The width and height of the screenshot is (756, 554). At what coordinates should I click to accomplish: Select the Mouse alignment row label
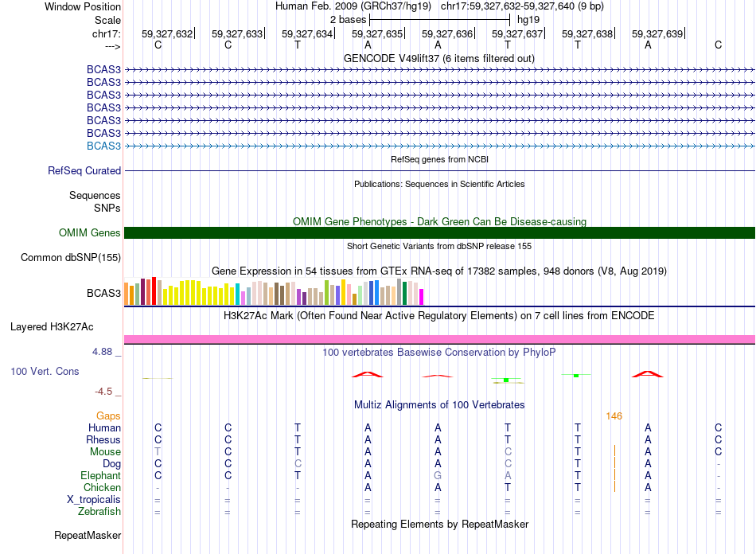click(105, 452)
